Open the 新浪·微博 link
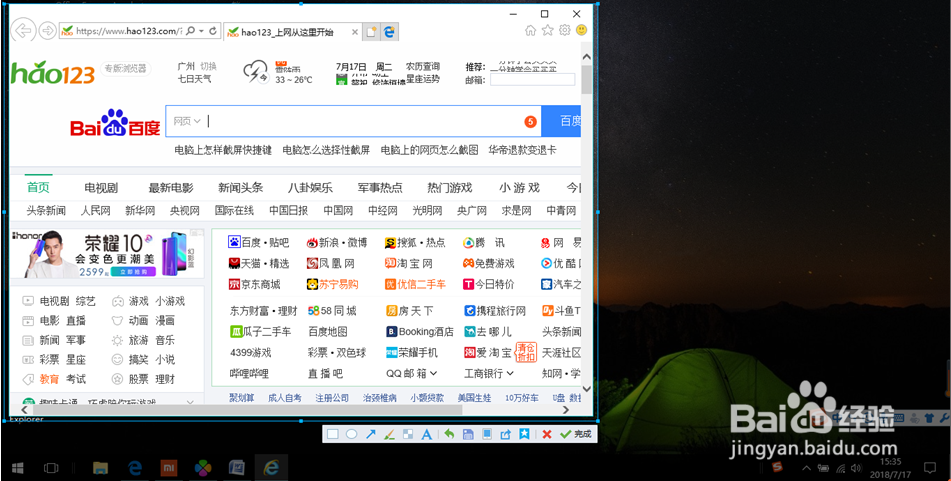Image resolution: width=951 pixels, height=481 pixels. [337, 243]
